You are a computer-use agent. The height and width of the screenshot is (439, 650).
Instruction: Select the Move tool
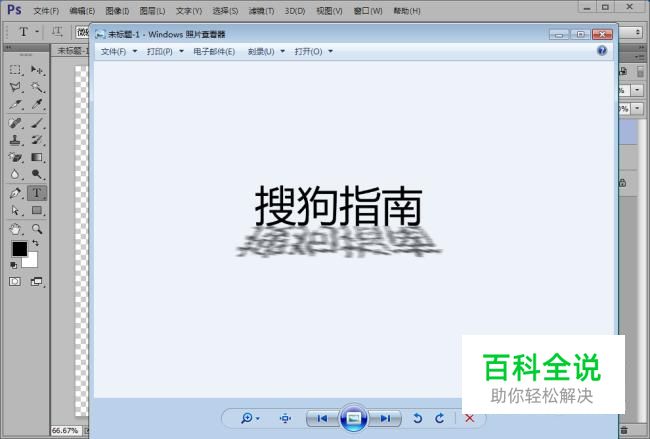[37, 70]
